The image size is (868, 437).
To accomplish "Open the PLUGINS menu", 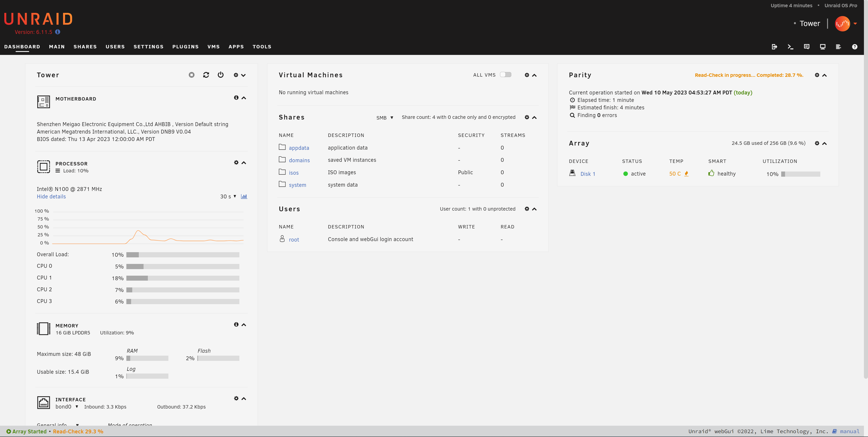I will point(185,47).
